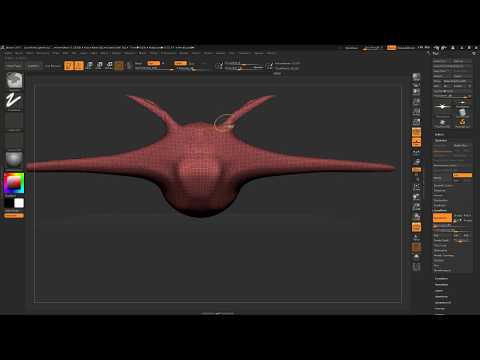The height and width of the screenshot is (360, 480).
Task: Open LightBox browser
Action: coord(33,66)
